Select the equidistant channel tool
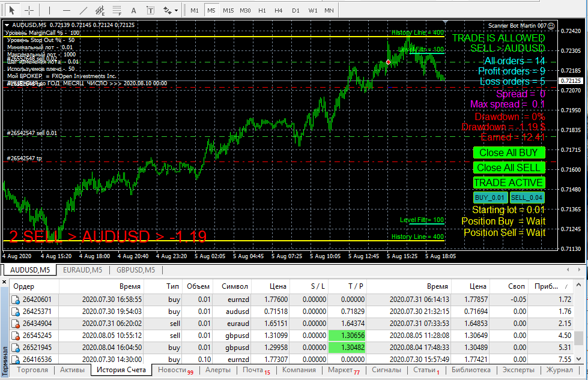The width and height of the screenshot is (588, 380). [100, 10]
